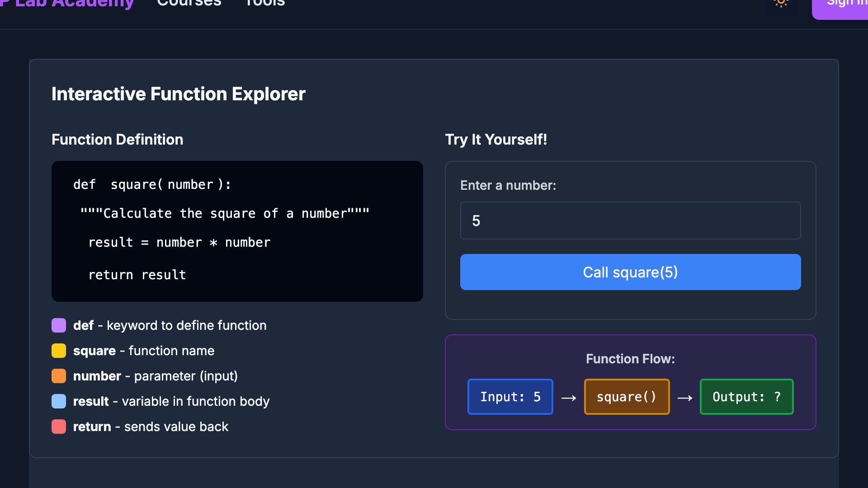Screen dimensions: 868x488
Task: Click the Lab Academy logo link
Action: point(67,4)
